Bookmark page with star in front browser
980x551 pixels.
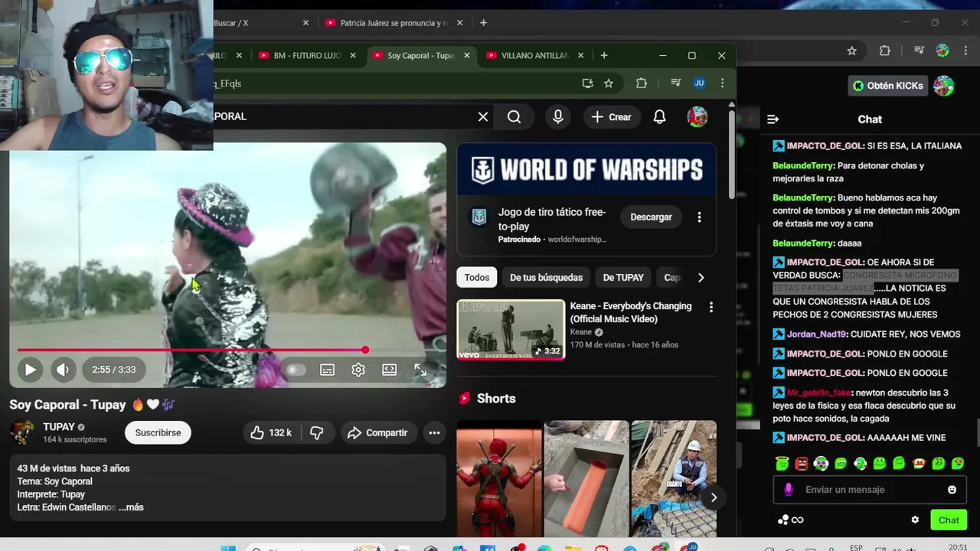[609, 83]
